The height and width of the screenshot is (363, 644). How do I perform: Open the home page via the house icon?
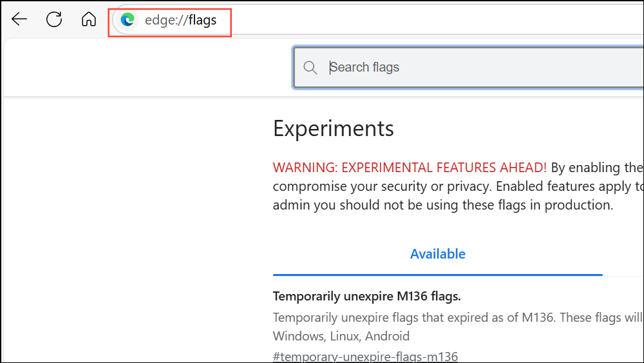click(x=89, y=19)
